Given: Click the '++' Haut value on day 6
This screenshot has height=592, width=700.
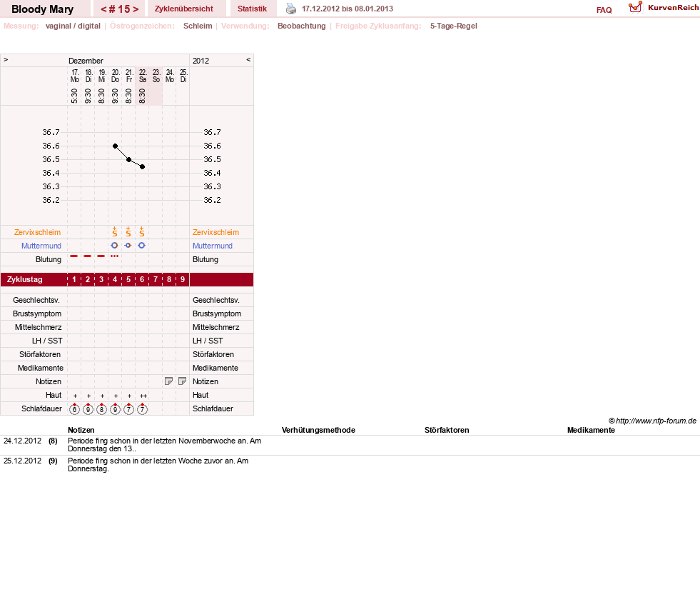Looking at the screenshot, I should (143, 396).
